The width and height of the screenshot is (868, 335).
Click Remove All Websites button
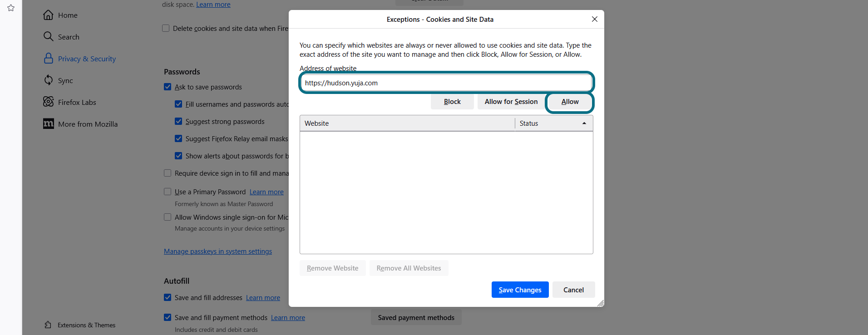click(409, 268)
